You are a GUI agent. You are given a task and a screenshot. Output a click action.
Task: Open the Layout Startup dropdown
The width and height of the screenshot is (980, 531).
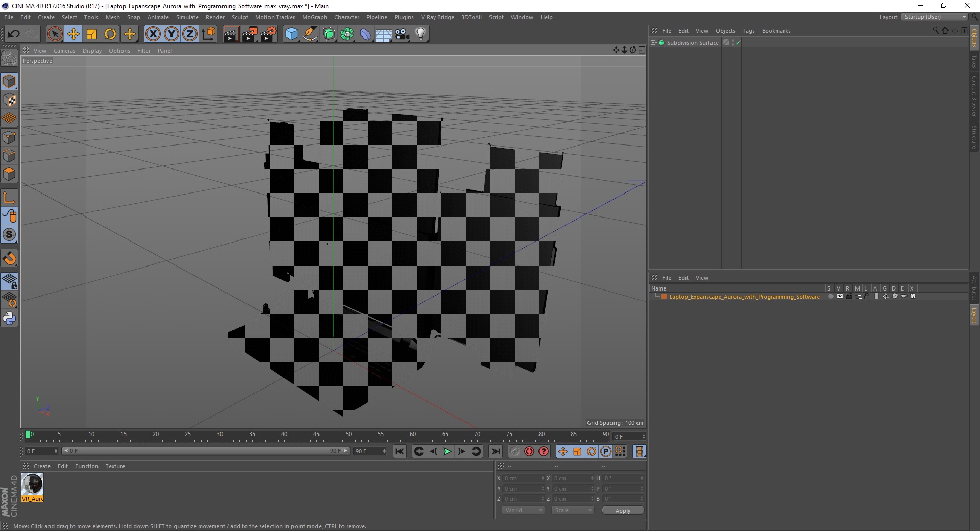tap(935, 17)
